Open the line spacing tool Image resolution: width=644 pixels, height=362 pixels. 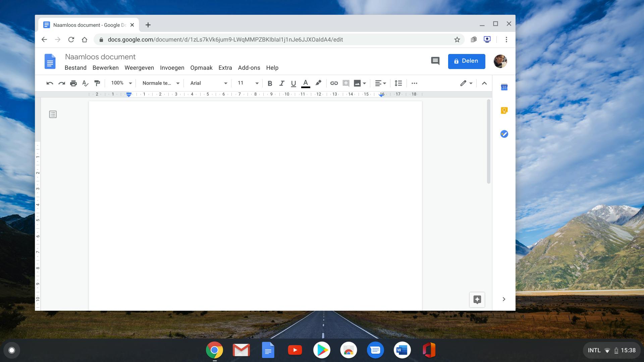398,83
